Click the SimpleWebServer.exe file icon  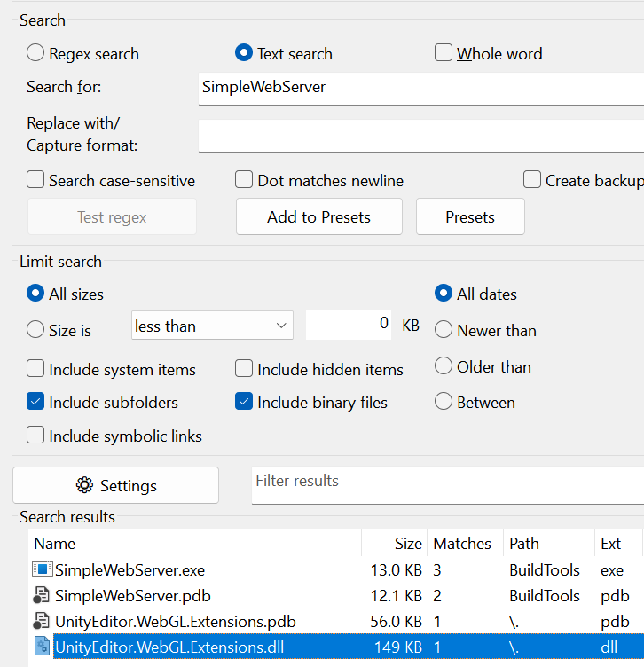42,569
